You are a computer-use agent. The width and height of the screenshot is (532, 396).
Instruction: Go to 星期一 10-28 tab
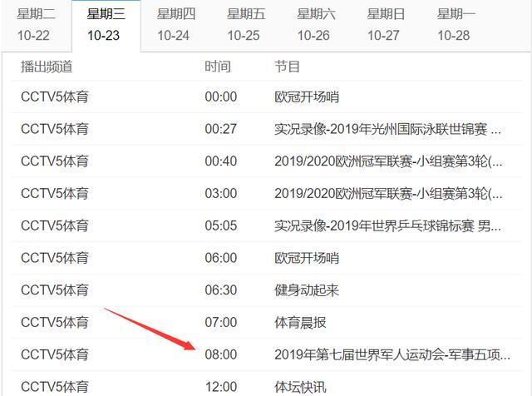click(x=456, y=25)
